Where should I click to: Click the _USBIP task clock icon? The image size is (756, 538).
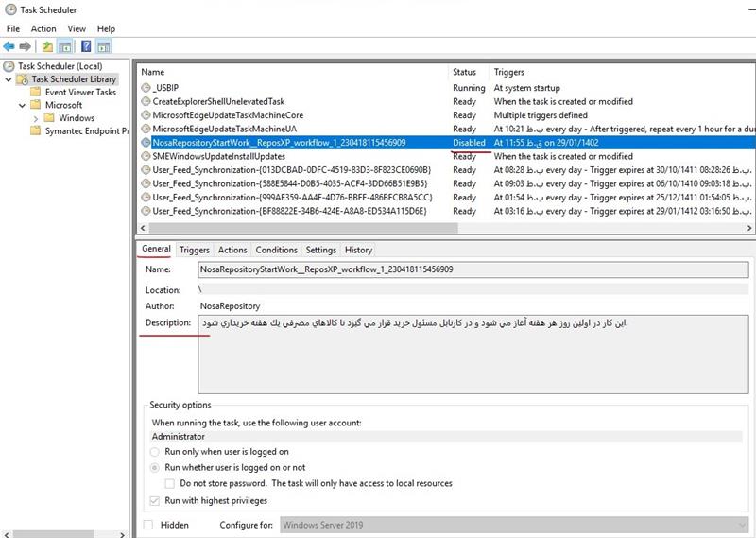pyautogui.click(x=146, y=88)
